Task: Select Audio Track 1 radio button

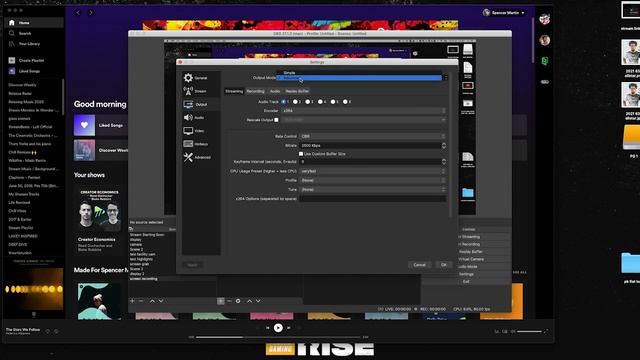Action: [283, 102]
